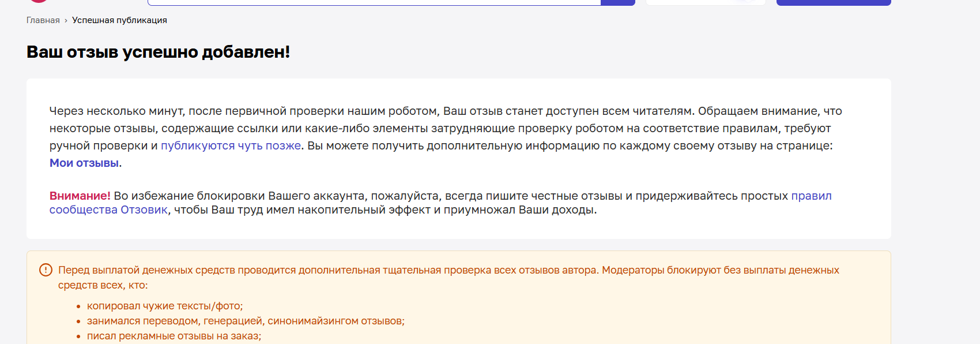Go to the Главная breadcrumb link

[x=43, y=20]
